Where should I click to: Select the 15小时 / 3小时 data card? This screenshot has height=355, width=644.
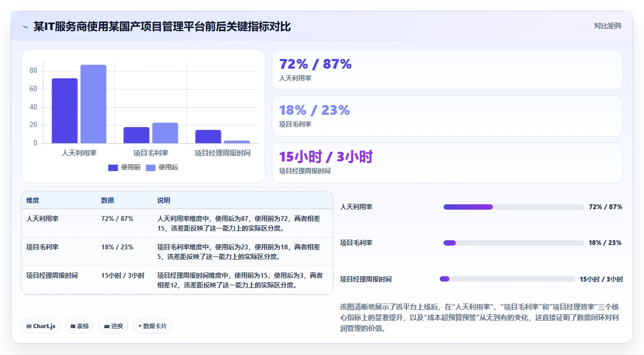click(447, 162)
